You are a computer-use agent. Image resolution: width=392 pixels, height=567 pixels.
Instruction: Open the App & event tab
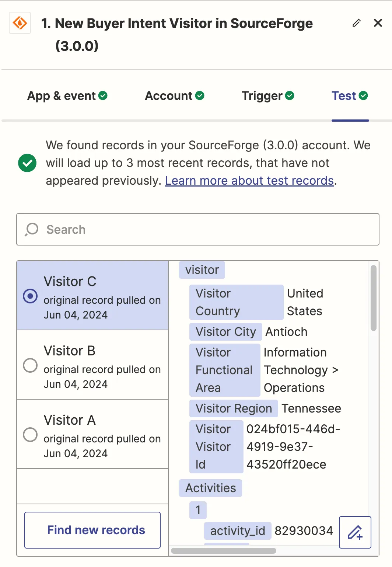[67, 96]
